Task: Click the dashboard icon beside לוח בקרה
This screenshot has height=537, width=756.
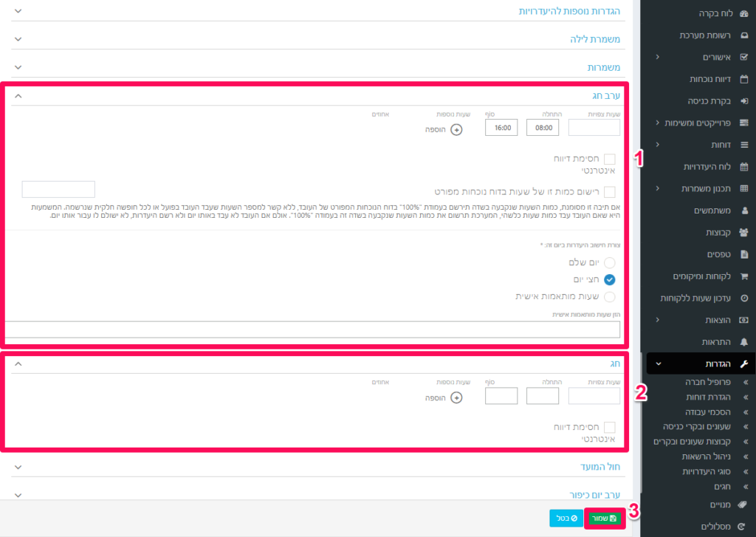Action: pyautogui.click(x=743, y=14)
